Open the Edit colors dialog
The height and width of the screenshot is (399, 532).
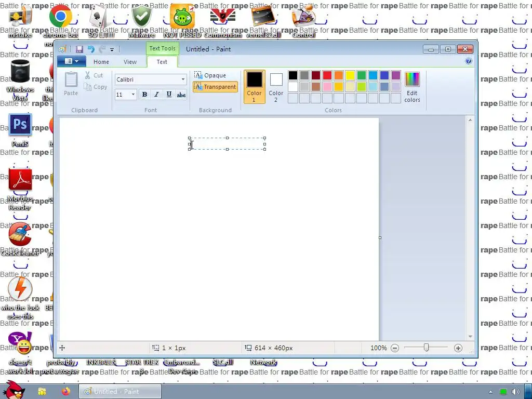[x=412, y=87]
